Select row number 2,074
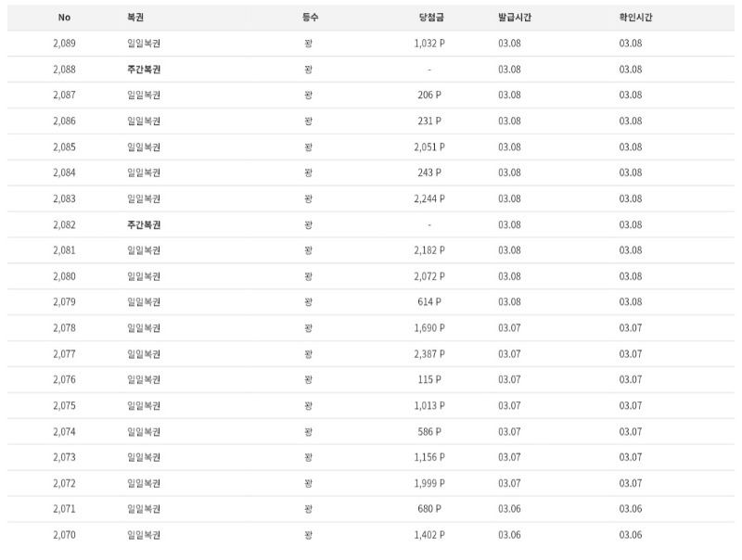The image size is (742, 560). tap(64, 432)
